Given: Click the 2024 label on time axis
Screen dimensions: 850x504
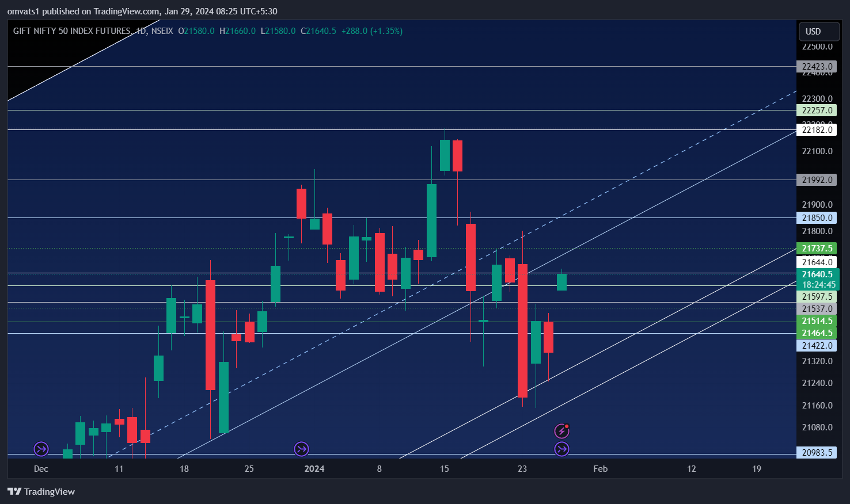Looking at the screenshot, I should coord(314,469).
